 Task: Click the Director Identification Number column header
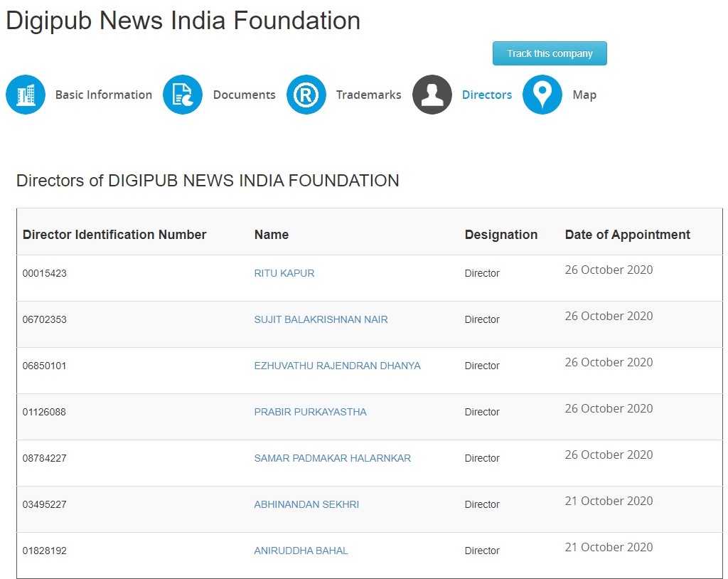point(114,235)
